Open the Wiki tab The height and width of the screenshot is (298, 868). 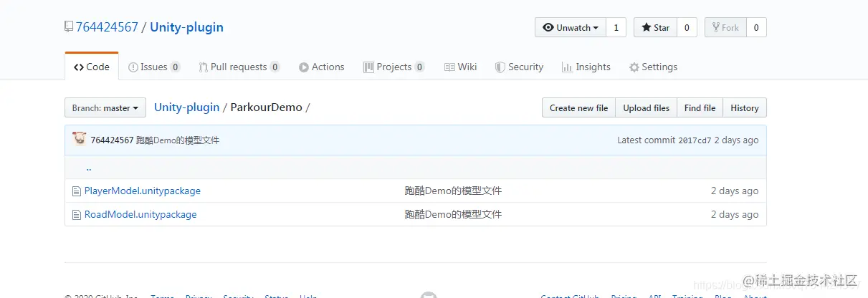coord(460,67)
